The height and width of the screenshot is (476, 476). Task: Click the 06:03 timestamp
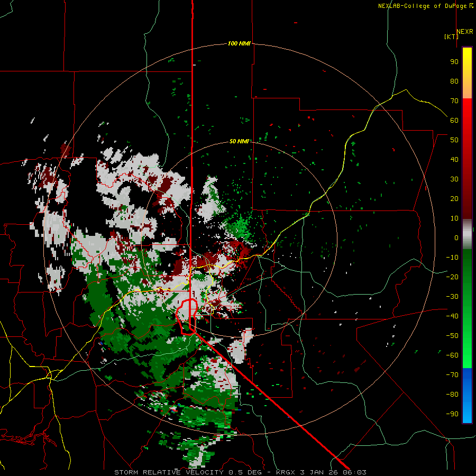[354, 472]
